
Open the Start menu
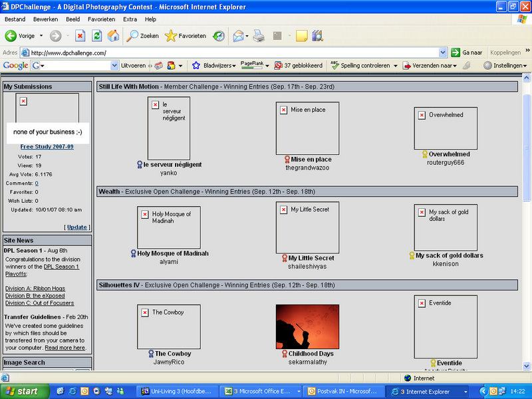pos(25,391)
